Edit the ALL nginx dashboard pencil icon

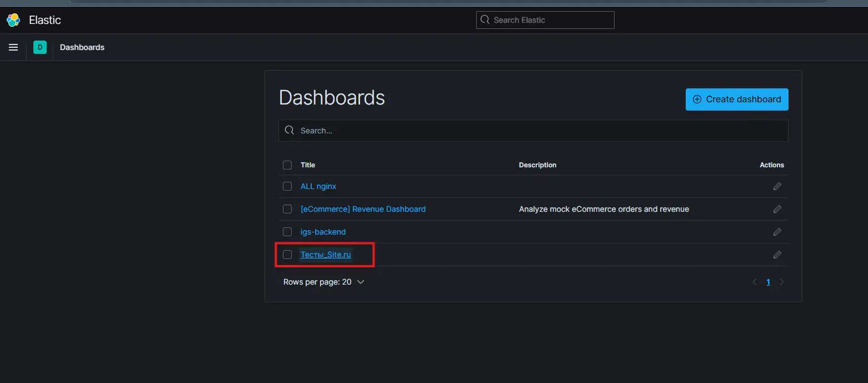[777, 186]
